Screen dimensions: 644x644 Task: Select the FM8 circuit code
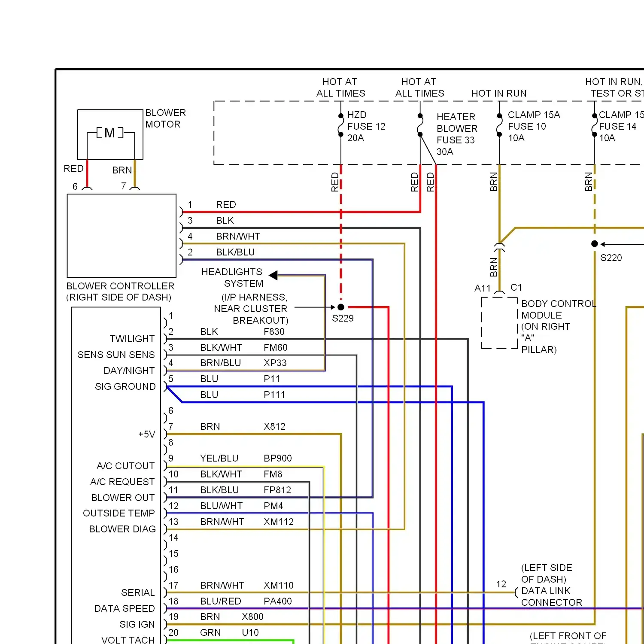pyautogui.click(x=273, y=474)
